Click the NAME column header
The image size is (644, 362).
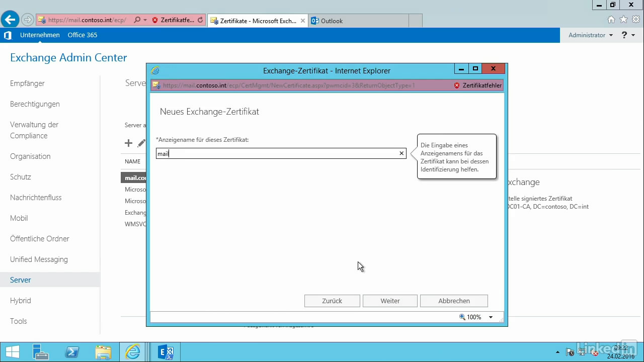pos(133,161)
